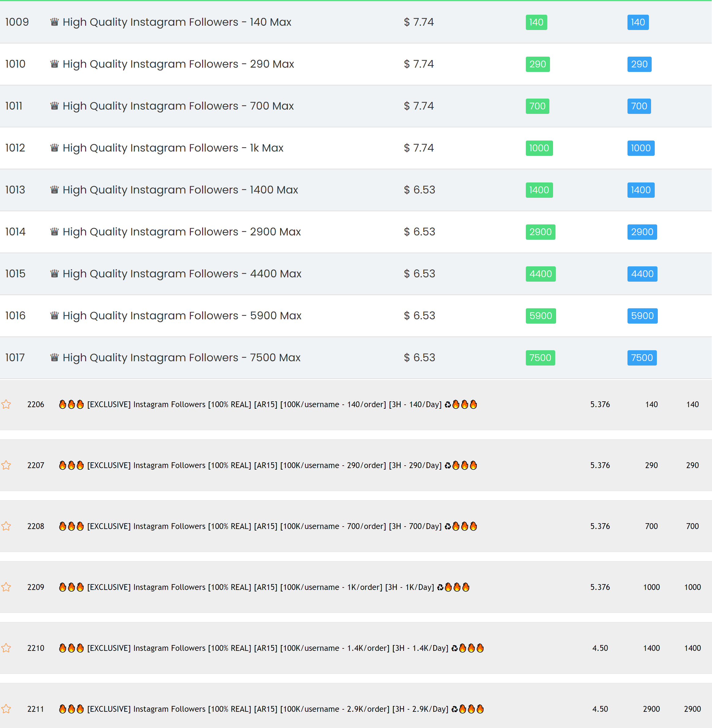Select "High Quality Instagram Followers - 140 Max" name
The height and width of the screenshot is (728, 712).
tap(177, 22)
